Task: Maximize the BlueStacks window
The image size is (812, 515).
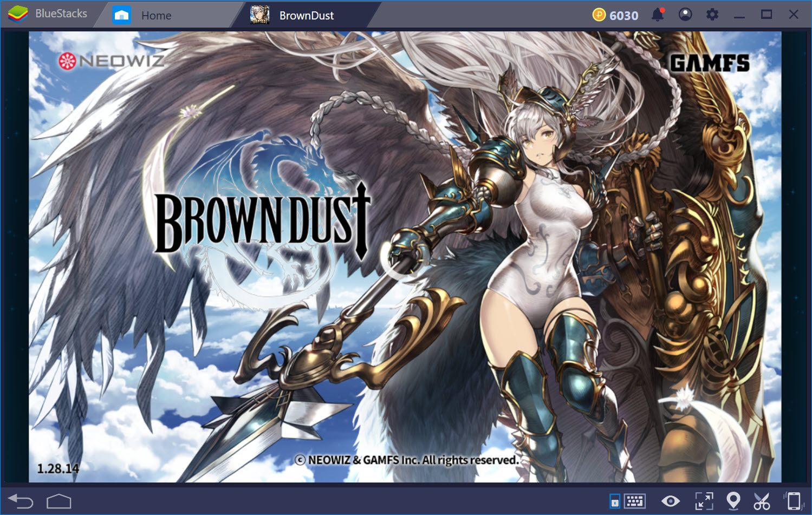Action: (x=766, y=15)
